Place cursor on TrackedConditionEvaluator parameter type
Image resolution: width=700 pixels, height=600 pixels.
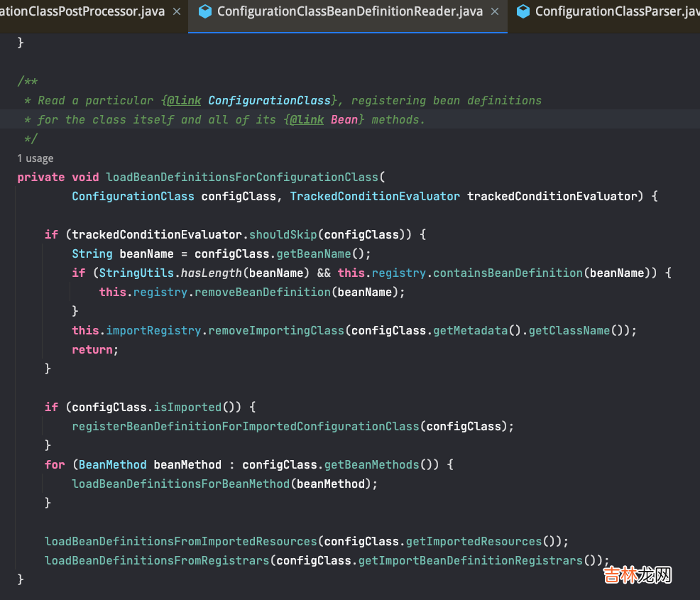[374, 196]
